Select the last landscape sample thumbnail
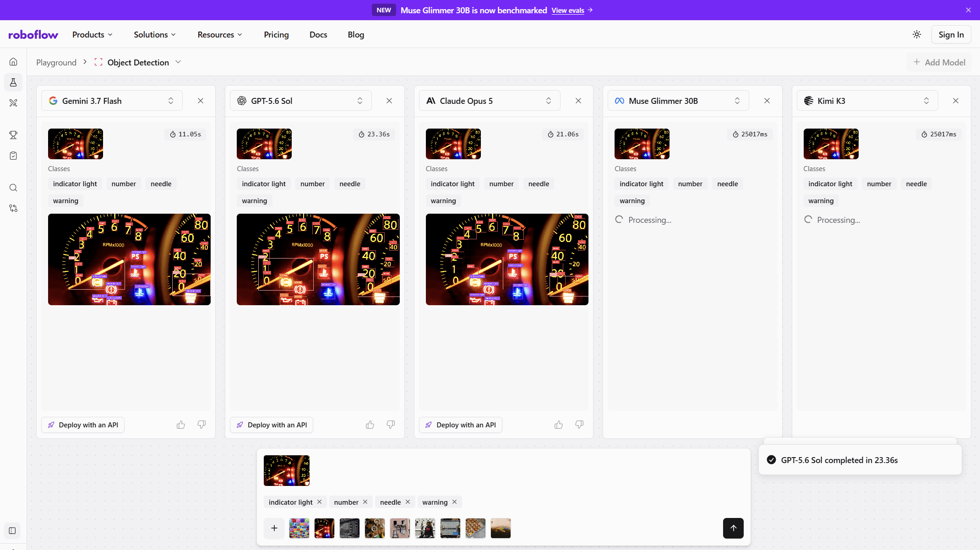The width and height of the screenshot is (980, 550). (x=501, y=528)
